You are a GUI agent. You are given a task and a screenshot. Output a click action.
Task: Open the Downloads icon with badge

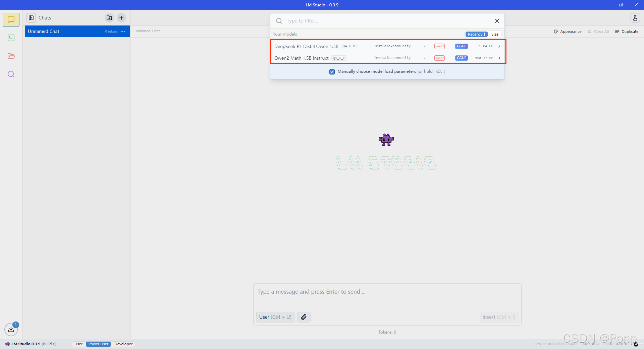(x=11, y=329)
